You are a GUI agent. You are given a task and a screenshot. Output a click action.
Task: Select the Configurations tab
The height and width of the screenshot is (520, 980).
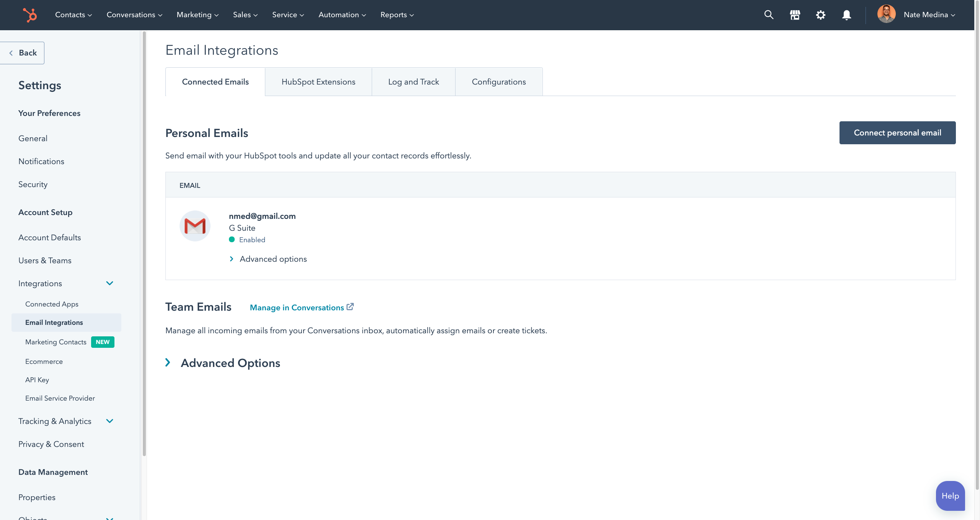coord(498,82)
